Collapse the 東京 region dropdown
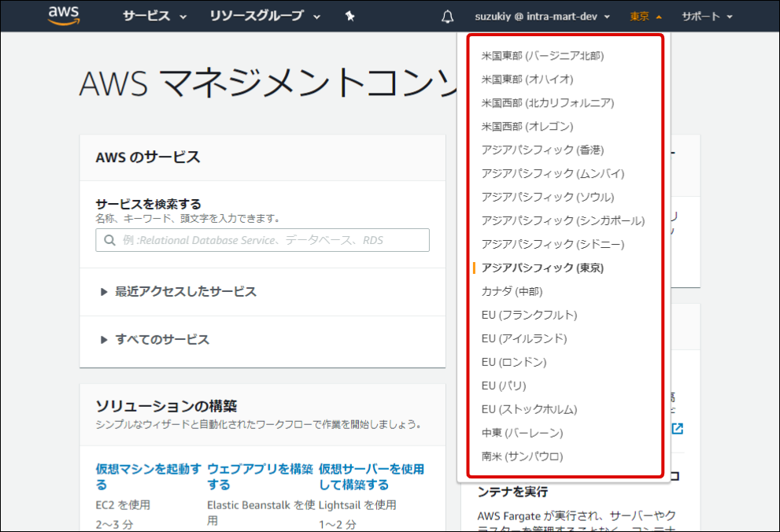The width and height of the screenshot is (780, 532). click(x=645, y=17)
